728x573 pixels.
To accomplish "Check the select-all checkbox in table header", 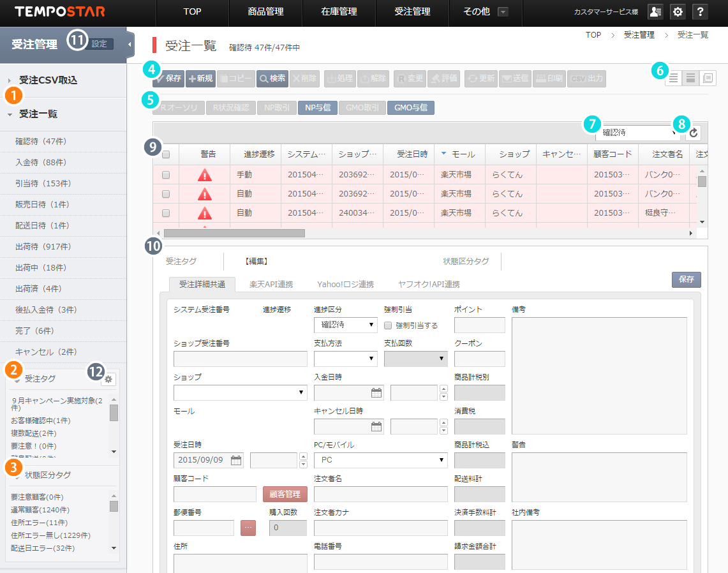I will click(x=166, y=154).
